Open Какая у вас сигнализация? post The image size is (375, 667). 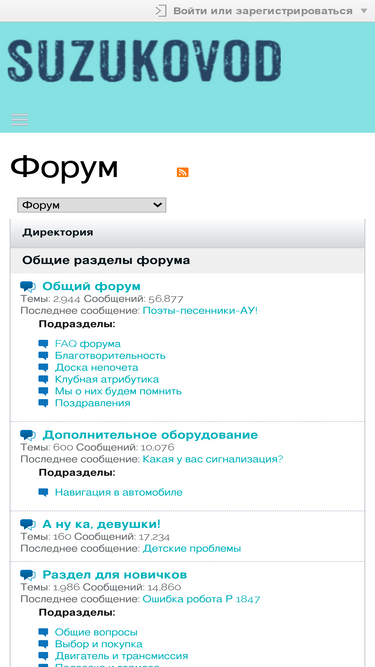point(213,459)
